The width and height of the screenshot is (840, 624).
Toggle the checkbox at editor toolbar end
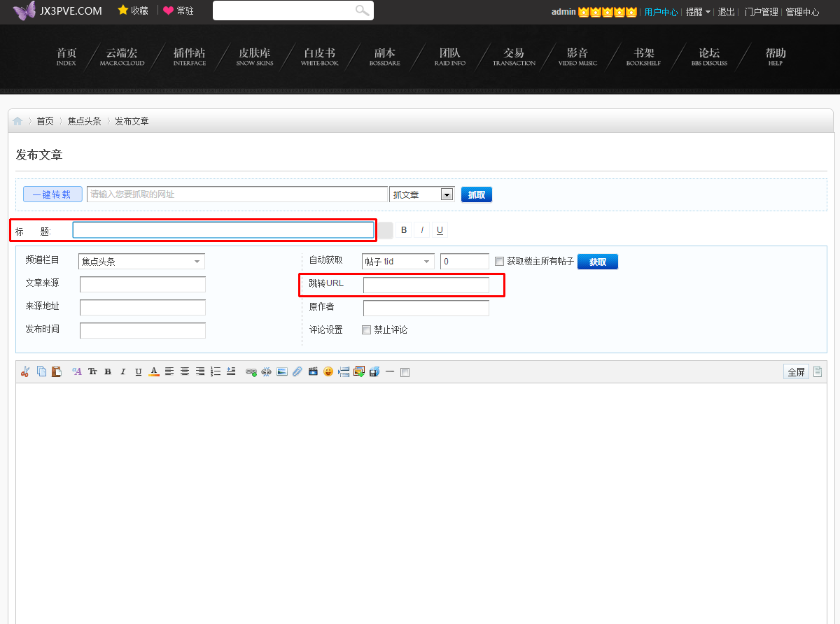click(405, 372)
